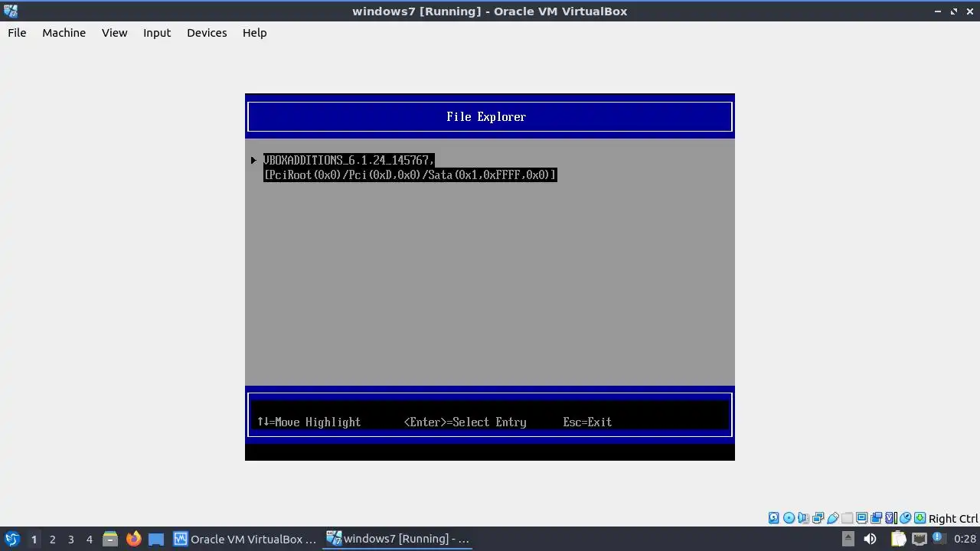Viewport: 980px width, 551px height.
Task: Close the windows7 VirtualBox window
Action: tap(970, 11)
